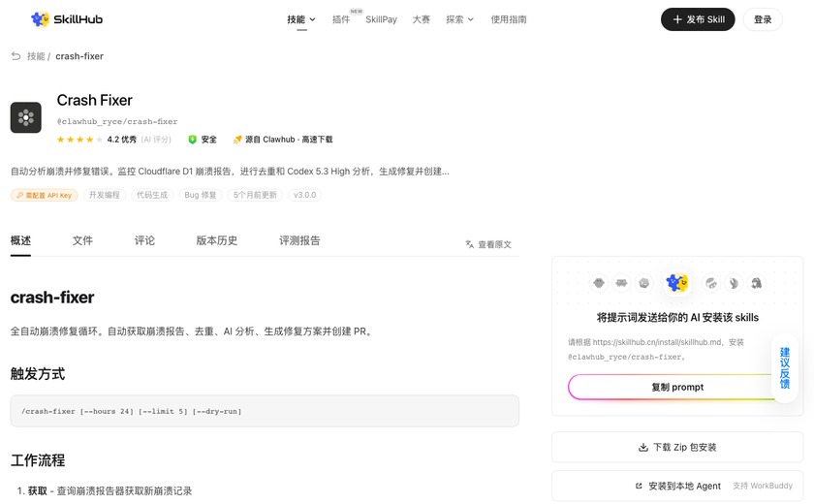Select the gray swirled-globe agent icon

711,283
